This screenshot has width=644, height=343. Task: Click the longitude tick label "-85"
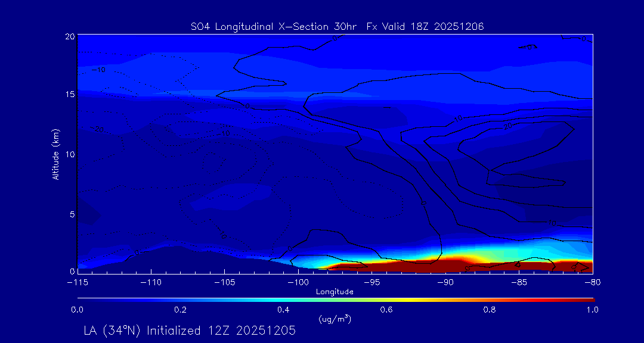[519, 283]
